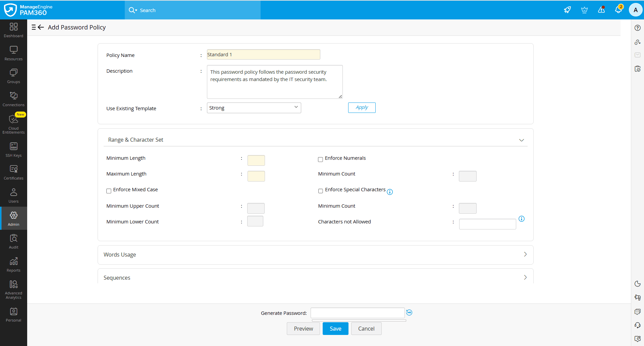This screenshot has height=346, width=644.
Task: Select the Certificates sidebar icon
Action: [x=13, y=171]
